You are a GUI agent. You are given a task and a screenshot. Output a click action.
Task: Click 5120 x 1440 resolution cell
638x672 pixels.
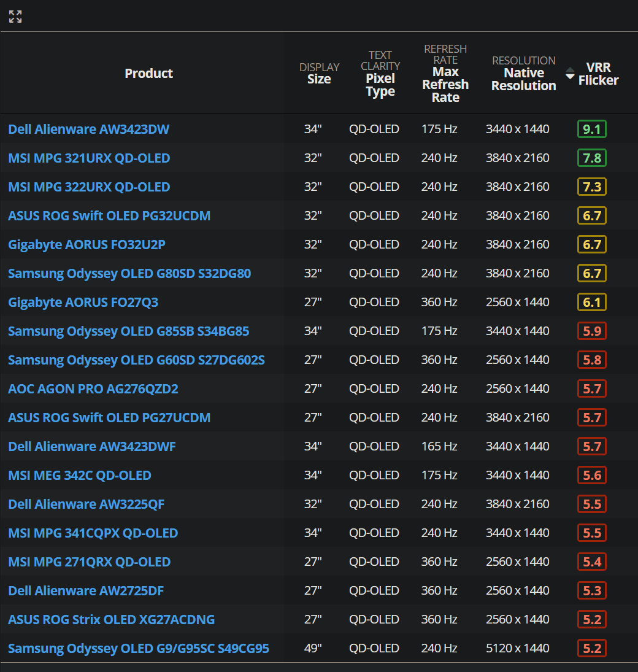click(518, 648)
